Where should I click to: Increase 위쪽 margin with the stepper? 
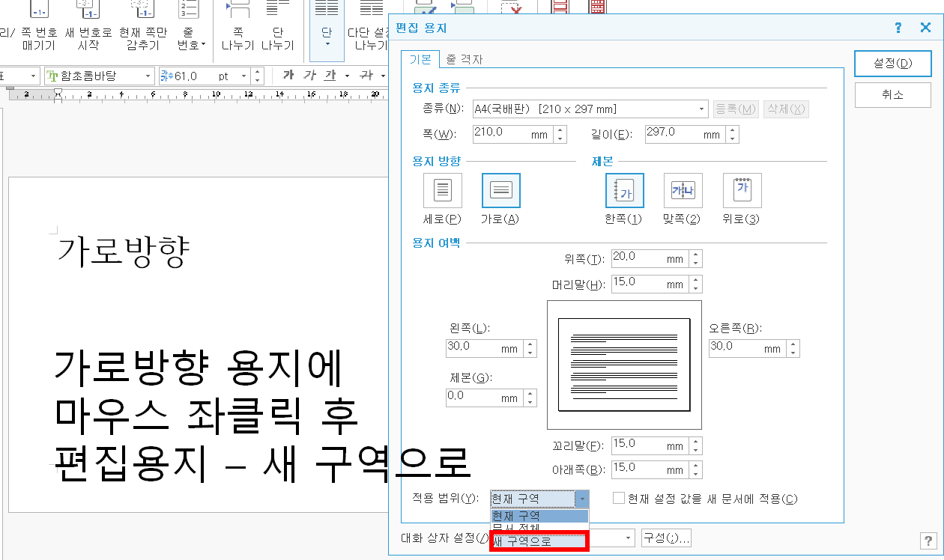tap(695, 255)
